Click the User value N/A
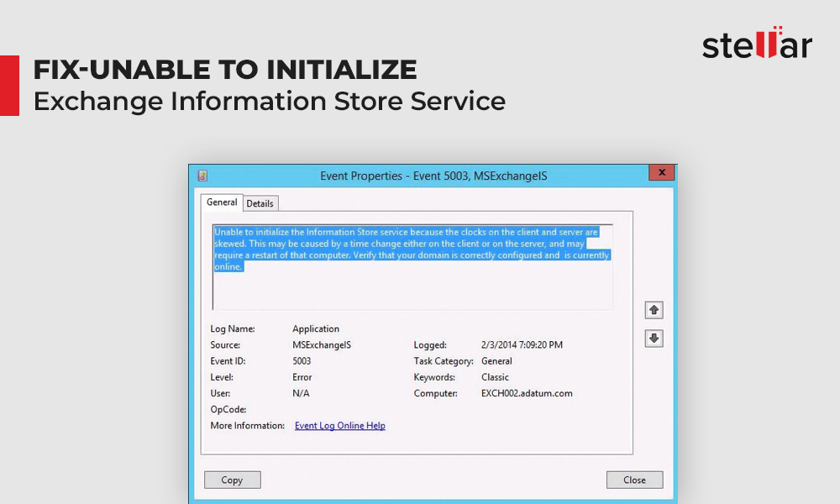Screen dimensions: 840x504 pos(301,393)
